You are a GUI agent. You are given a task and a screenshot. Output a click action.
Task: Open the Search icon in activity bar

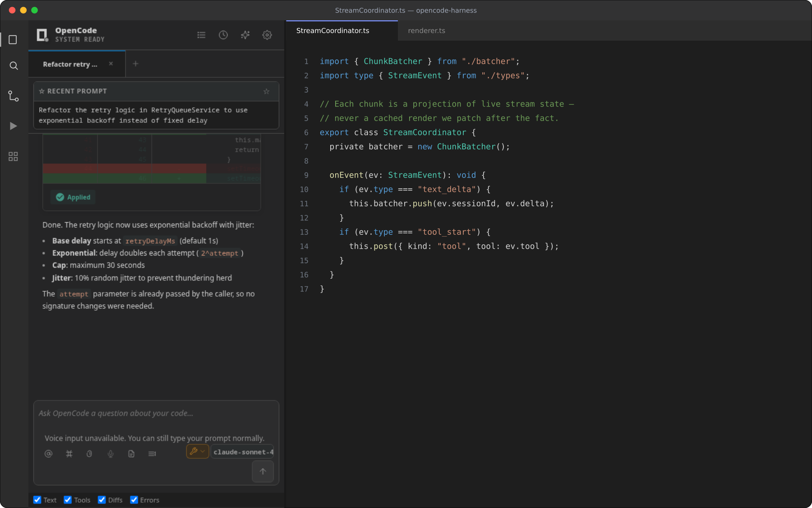[x=14, y=66]
